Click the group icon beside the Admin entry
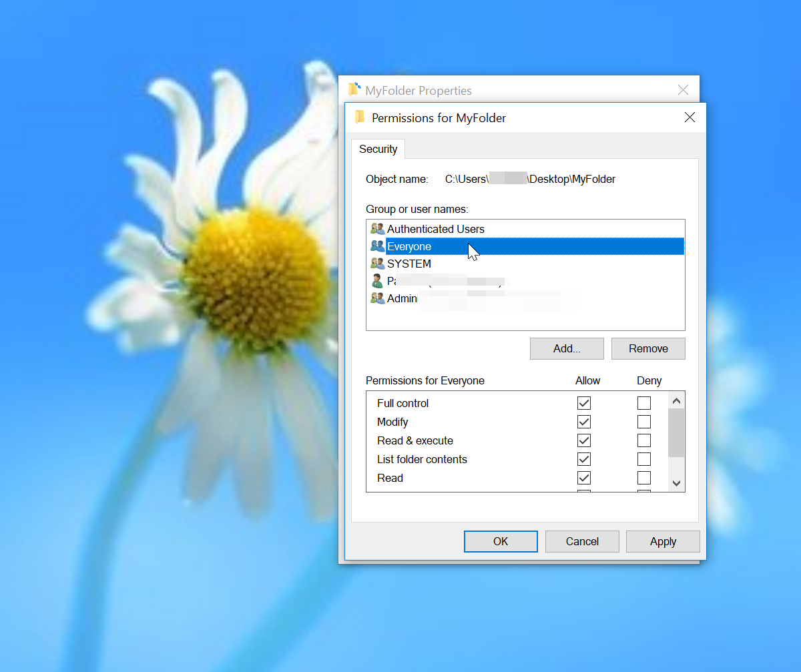The height and width of the screenshot is (672, 801). (377, 298)
